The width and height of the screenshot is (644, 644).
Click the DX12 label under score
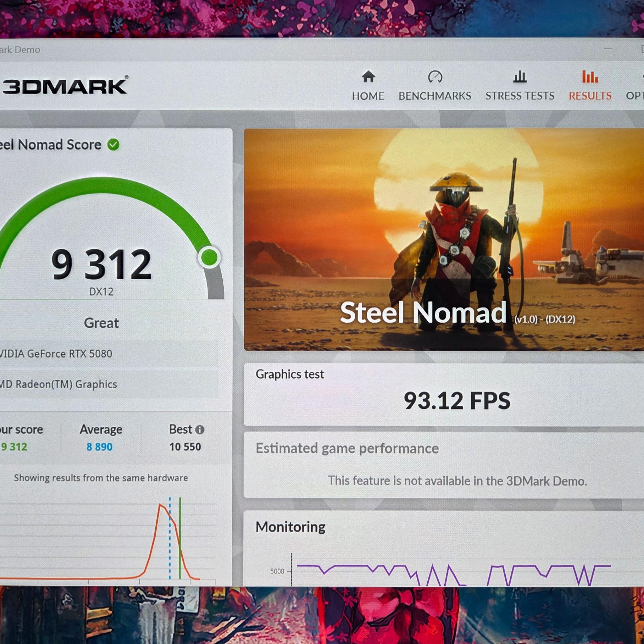[101, 292]
